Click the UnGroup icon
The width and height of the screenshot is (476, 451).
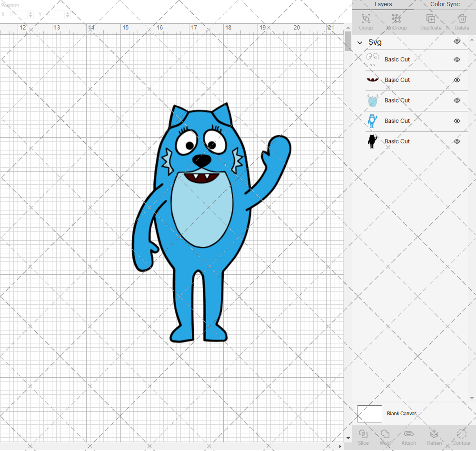(x=396, y=19)
